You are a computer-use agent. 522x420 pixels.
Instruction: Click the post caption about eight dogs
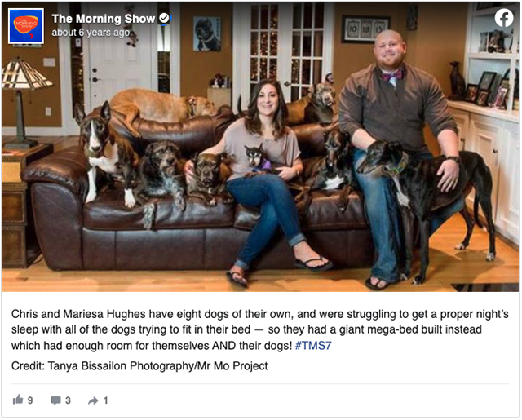(x=260, y=329)
